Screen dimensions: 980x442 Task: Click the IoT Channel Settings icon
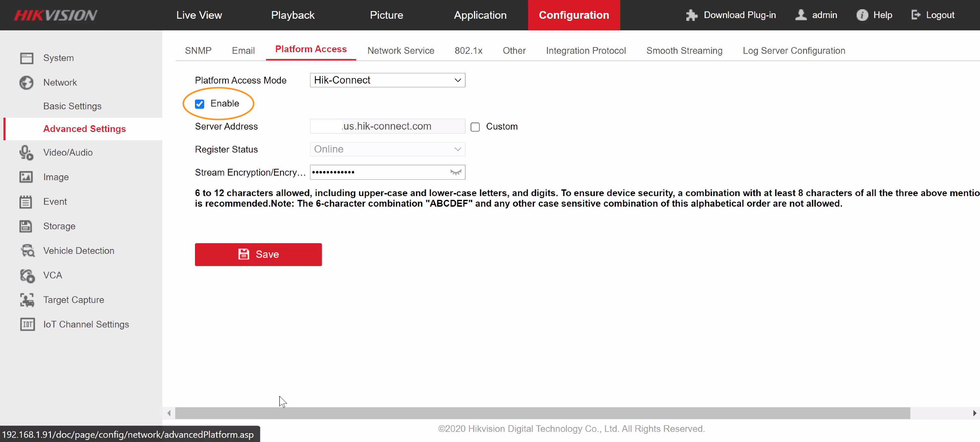[27, 324]
